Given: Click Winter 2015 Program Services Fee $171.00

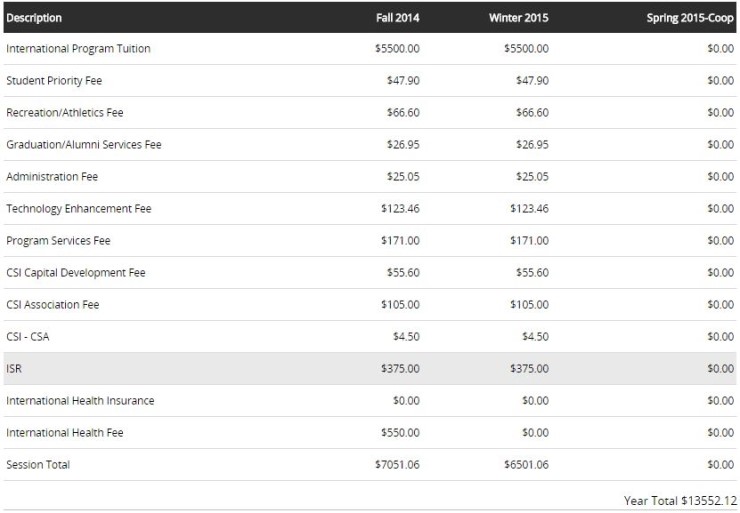Looking at the screenshot, I should coord(530,241).
